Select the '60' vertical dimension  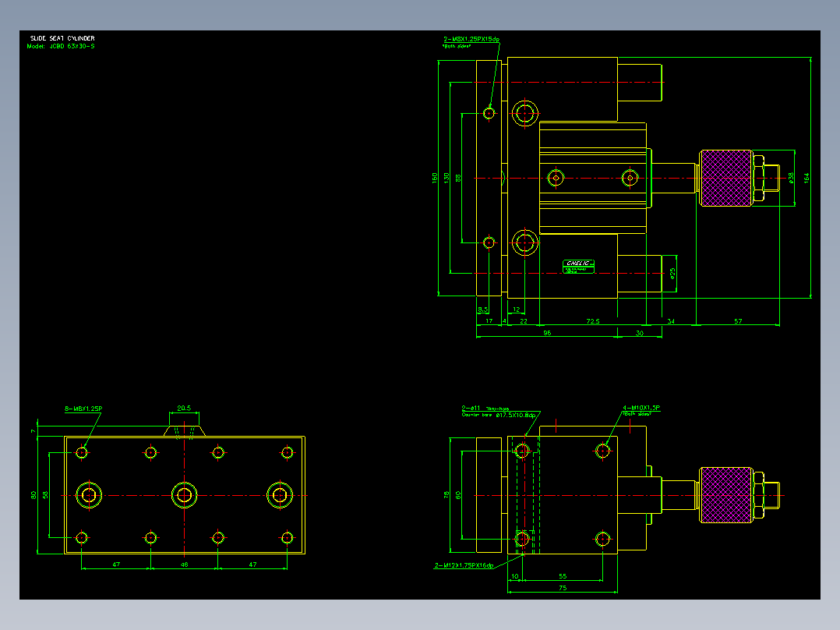click(x=458, y=495)
